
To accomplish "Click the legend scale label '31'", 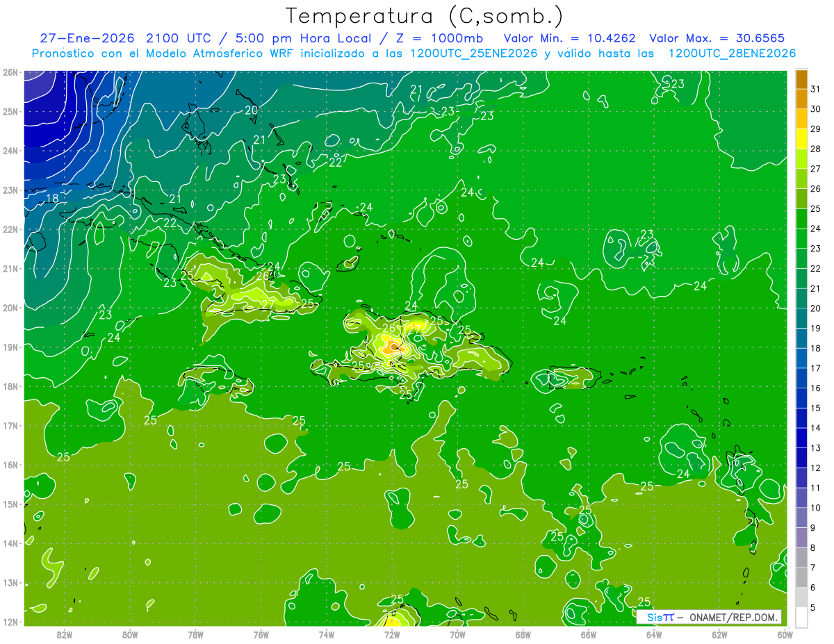I will coord(816,89).
